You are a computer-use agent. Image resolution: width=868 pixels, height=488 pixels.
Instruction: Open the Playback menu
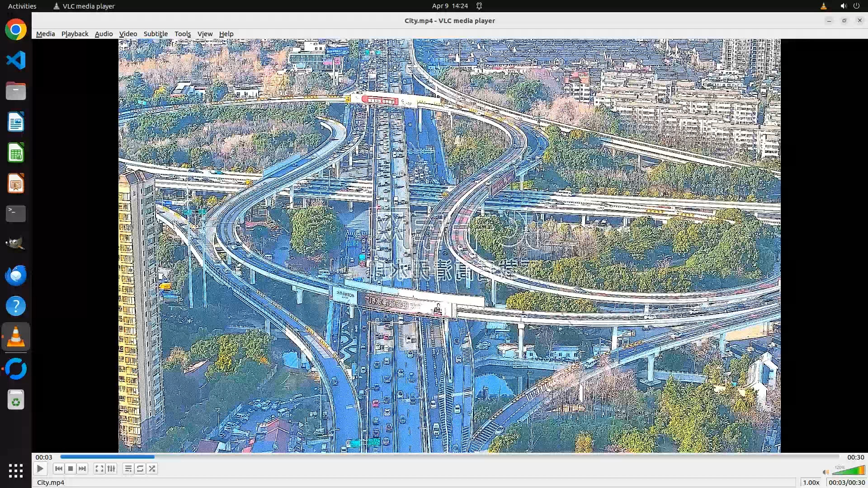[75, 34]
